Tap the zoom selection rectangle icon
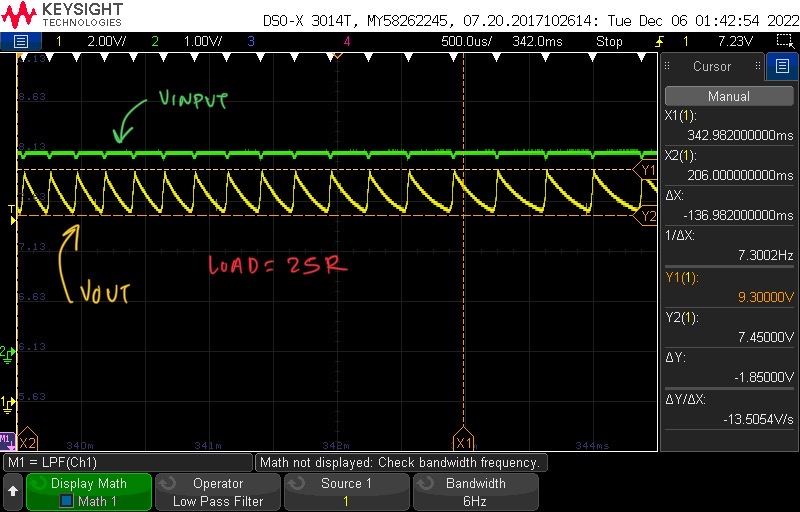The width and height of the screenshot is (800, 512). coord(783,41)
